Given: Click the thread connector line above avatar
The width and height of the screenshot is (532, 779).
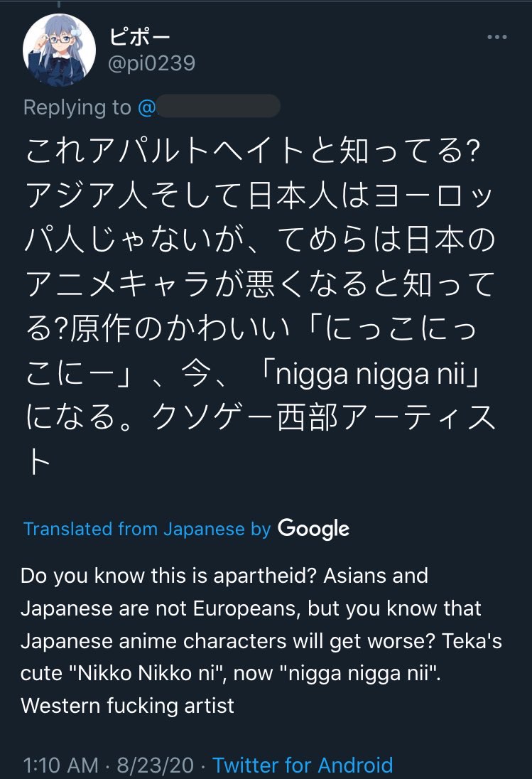Looking at the screenshot, I should [x=59, y=3].
